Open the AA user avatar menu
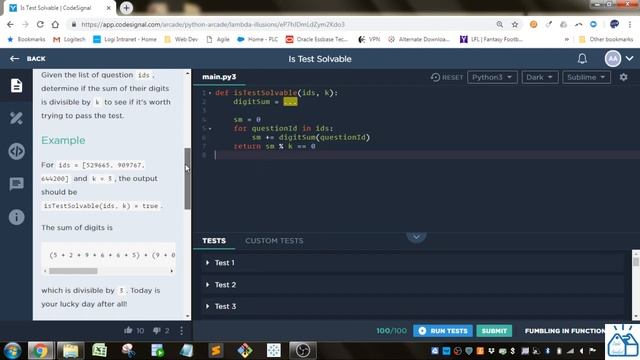The image size is (640, 360). point(613,59)
